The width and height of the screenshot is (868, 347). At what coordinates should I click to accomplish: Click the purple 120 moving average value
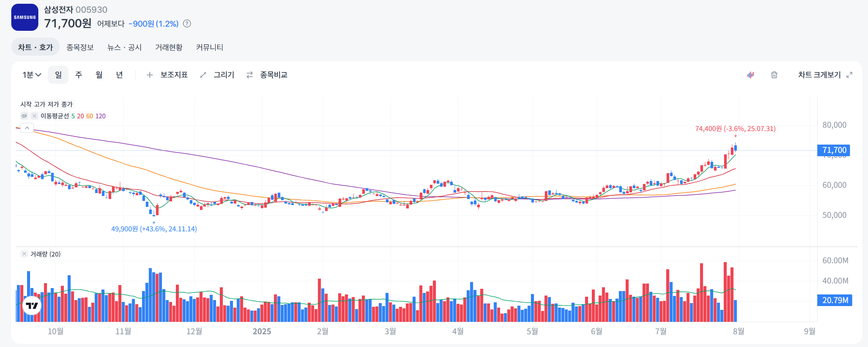tap(100, 116)
